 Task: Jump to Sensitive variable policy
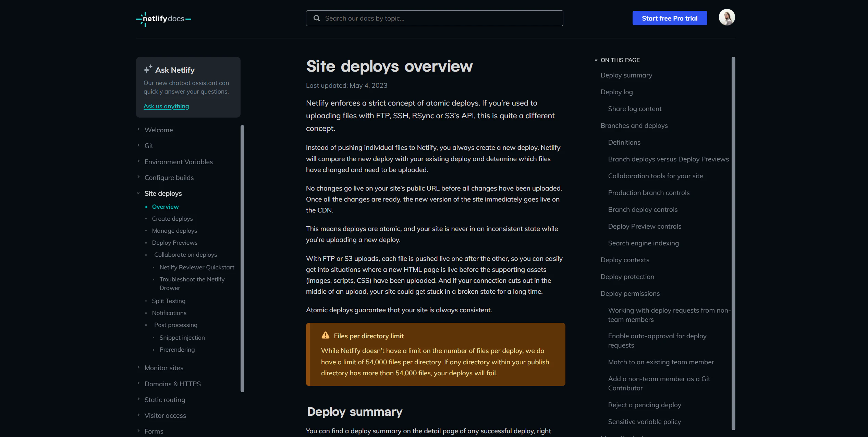click(645, 422)
